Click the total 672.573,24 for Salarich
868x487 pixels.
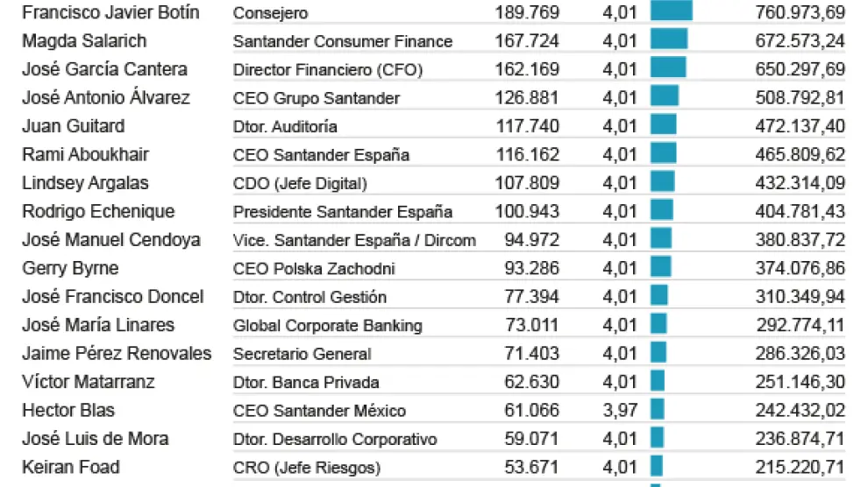pos(800,41)
